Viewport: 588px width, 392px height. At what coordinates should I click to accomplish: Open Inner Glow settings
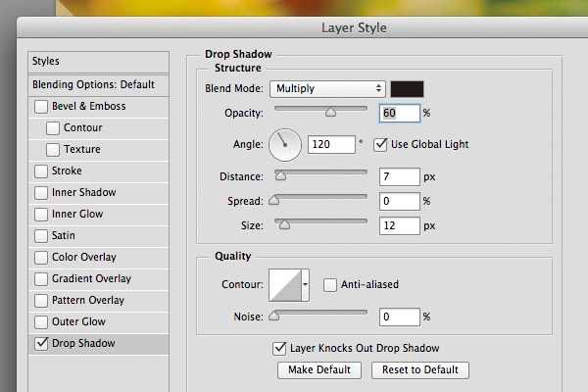pos(77,214)
